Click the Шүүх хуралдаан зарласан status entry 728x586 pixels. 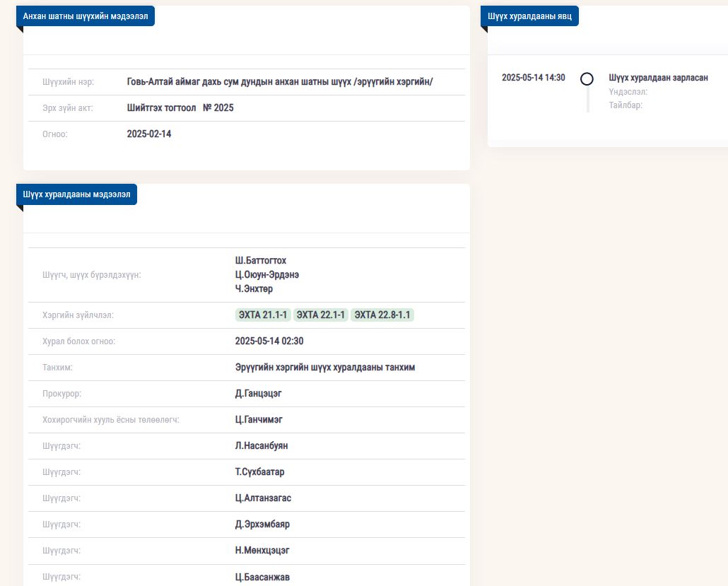[658, 78]
